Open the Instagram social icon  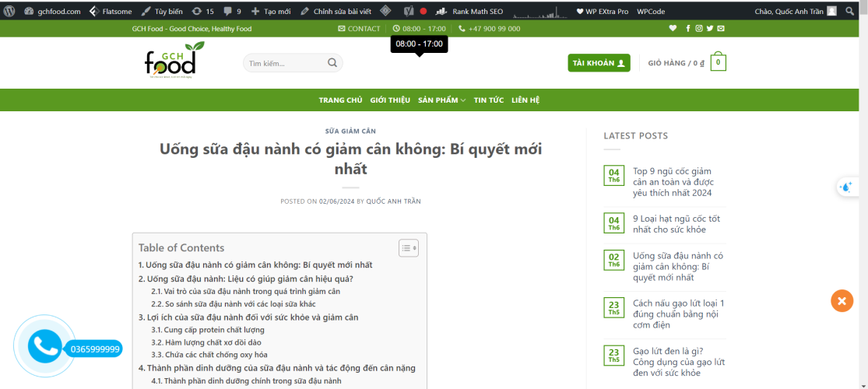coord(699,29)
